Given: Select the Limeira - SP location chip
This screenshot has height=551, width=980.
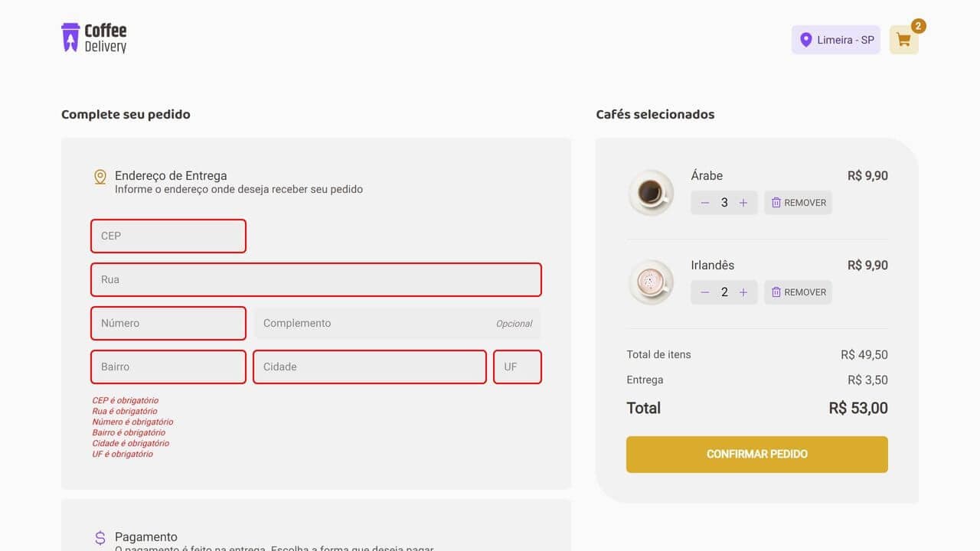Looking at the screenshot, I should [835, 40].
